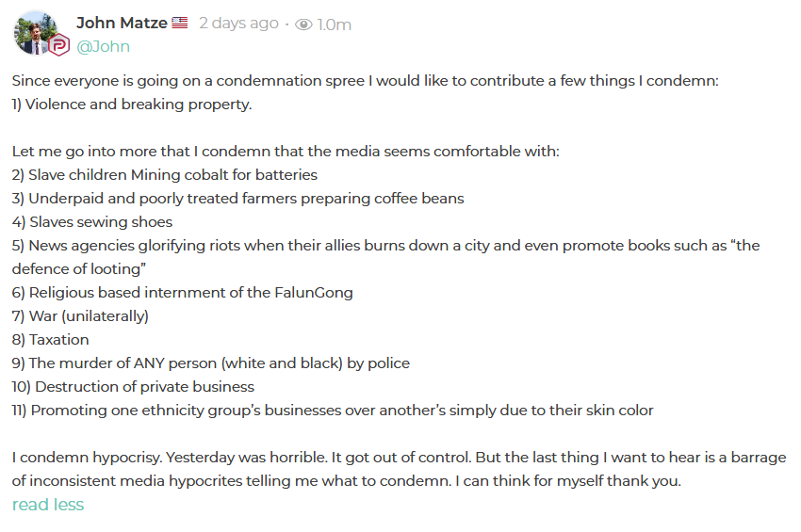Click the "2 days ago" timestamp
The image size is (801, 532).
pos(238,23)
